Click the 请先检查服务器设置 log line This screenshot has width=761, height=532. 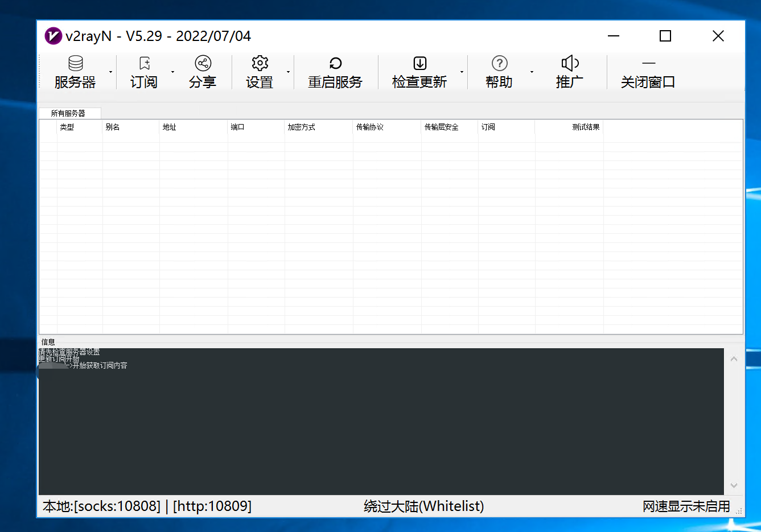point(69,352)
